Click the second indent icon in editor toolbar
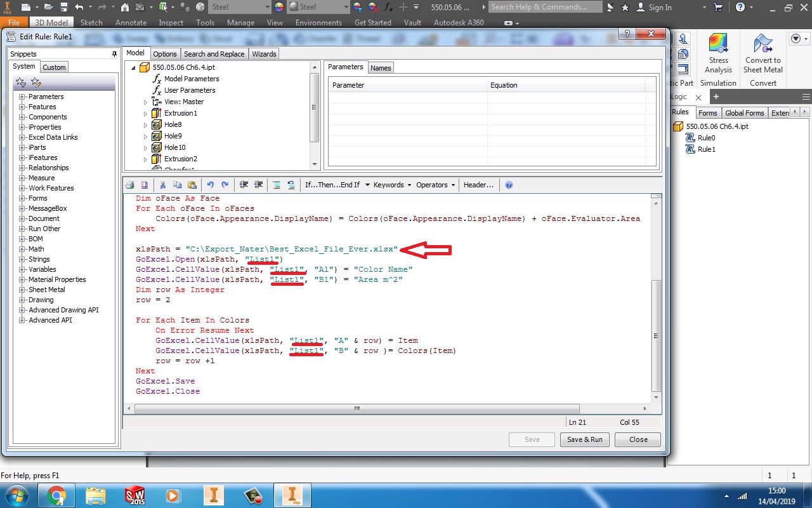 pos(258,185)
